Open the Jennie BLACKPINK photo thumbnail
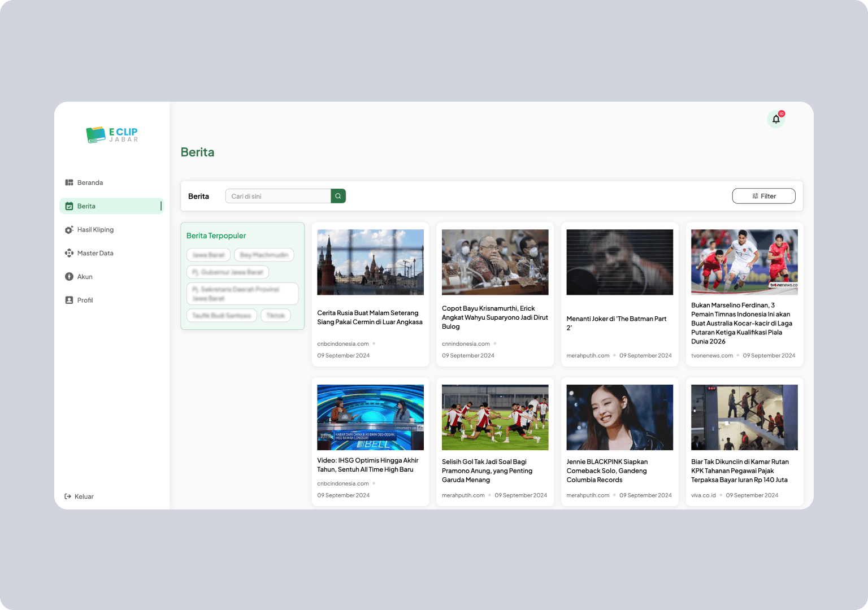 click(x=620, y=417)
